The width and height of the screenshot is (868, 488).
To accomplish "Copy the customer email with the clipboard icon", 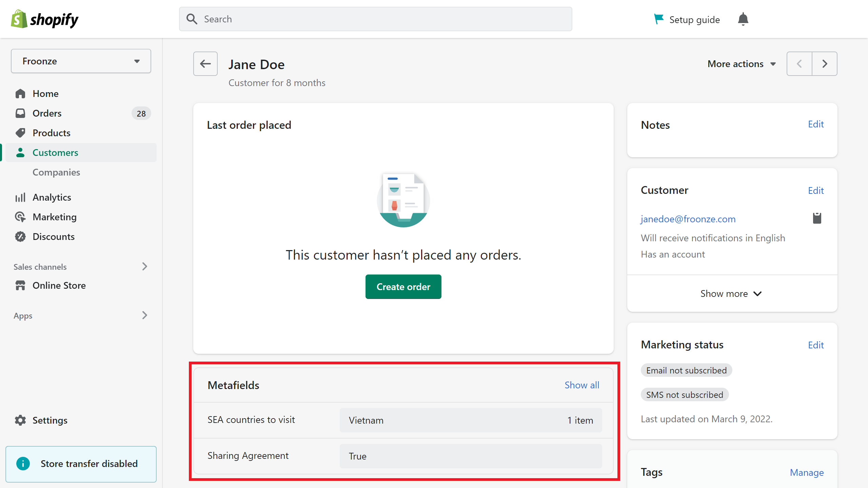I will tap(817, 218).
